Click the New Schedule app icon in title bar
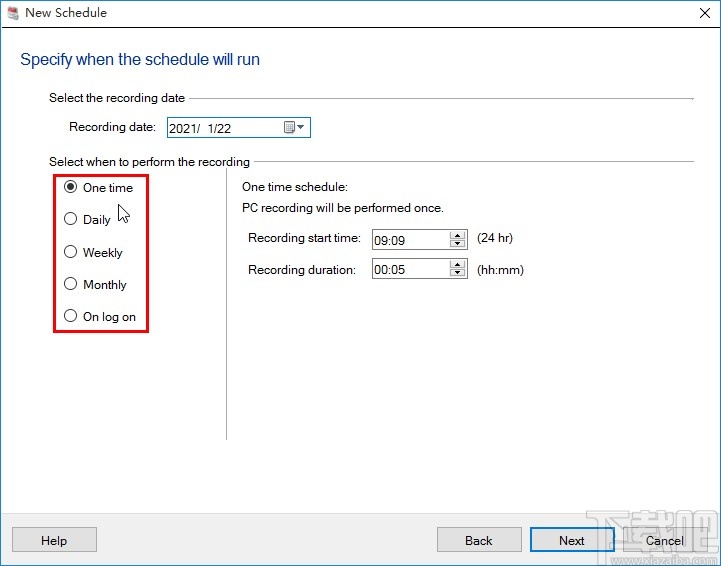The height and width of the screenshot is (566, 721). [12, 13]
